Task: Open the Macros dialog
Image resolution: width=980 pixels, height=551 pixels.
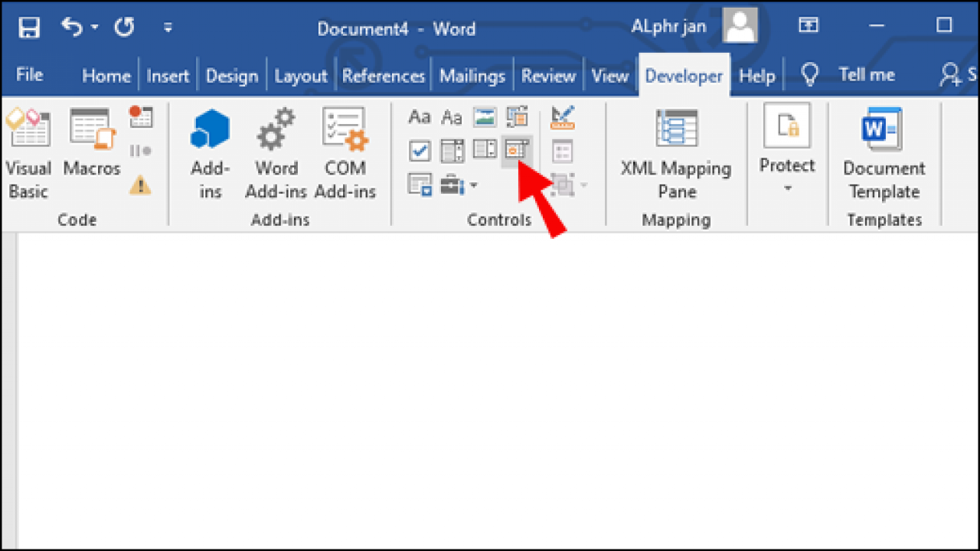Action: [91, 149]
